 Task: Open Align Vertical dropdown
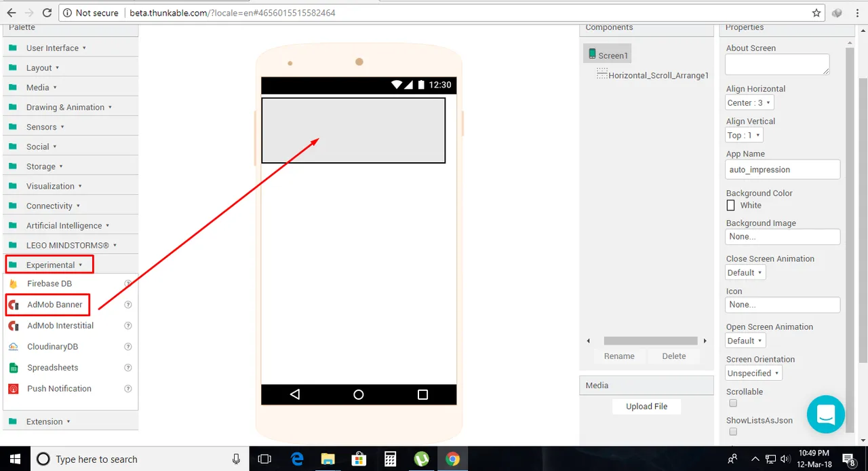[744, 136]
